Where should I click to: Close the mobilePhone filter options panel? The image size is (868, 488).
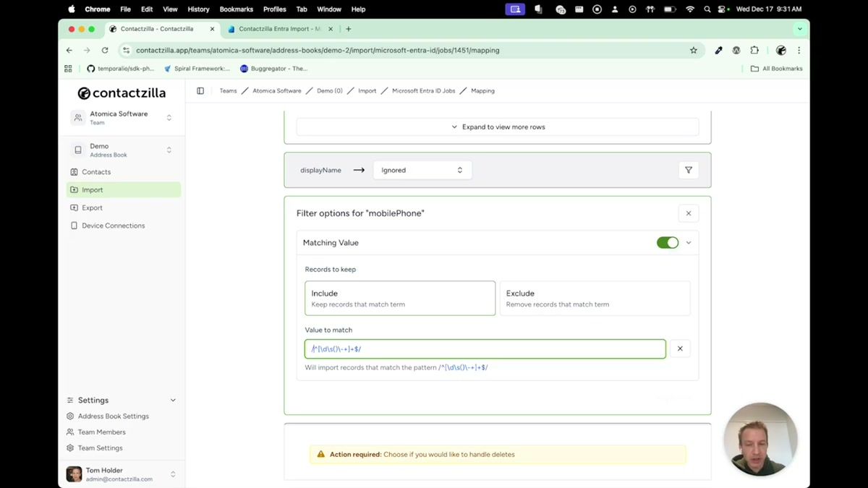click(x=688, y=213)
